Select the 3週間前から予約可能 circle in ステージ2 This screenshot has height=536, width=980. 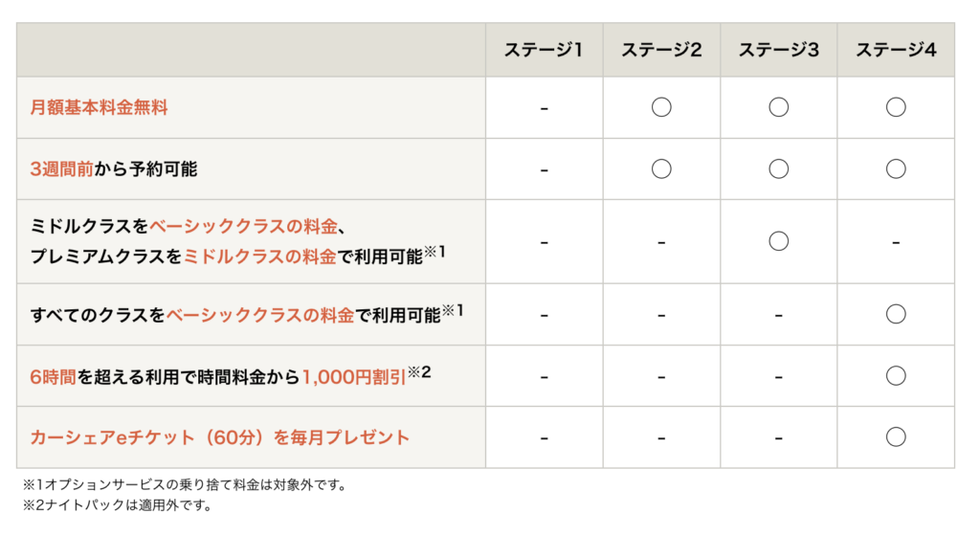point(661,168)
